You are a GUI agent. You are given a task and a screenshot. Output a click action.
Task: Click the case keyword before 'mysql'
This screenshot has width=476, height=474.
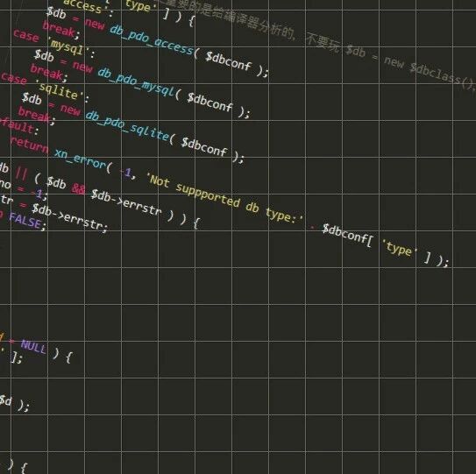pos(26,36)
